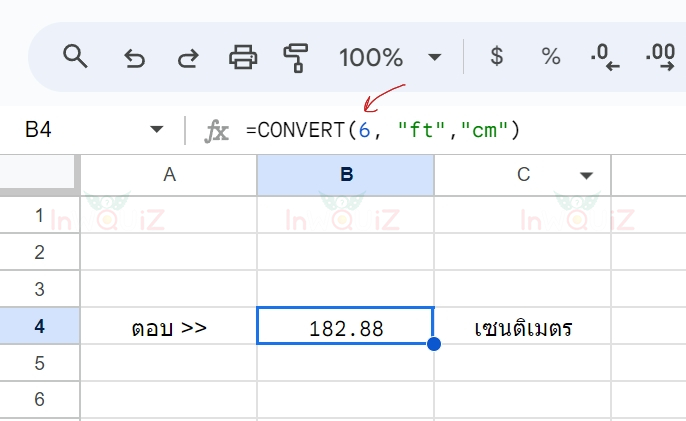Screen dimensions: 686x421
Task: Format as currency with $ button
Action: (497, 56)
